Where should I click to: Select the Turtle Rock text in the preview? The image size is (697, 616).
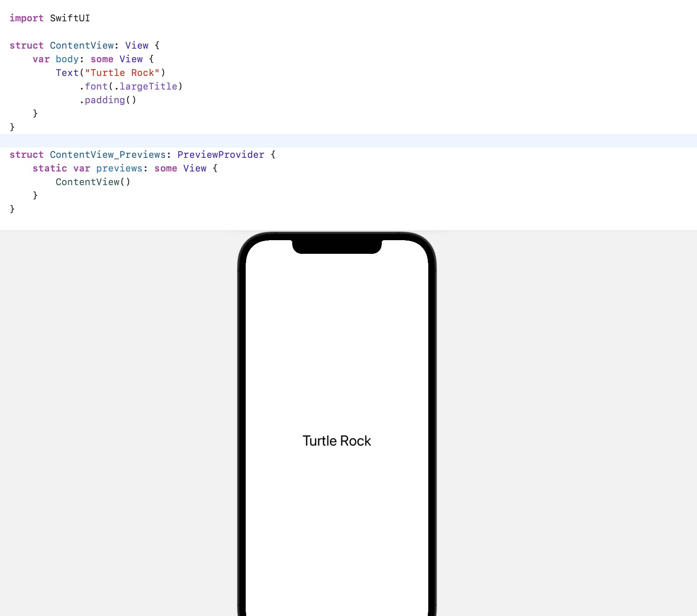tap(337, 441)
